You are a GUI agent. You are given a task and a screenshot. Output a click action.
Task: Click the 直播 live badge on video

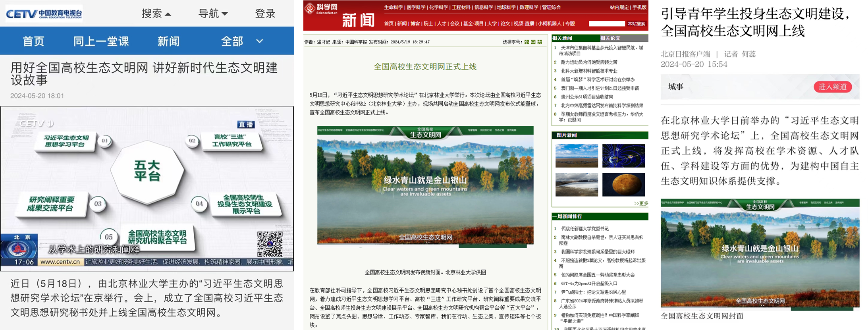(246, 124)
